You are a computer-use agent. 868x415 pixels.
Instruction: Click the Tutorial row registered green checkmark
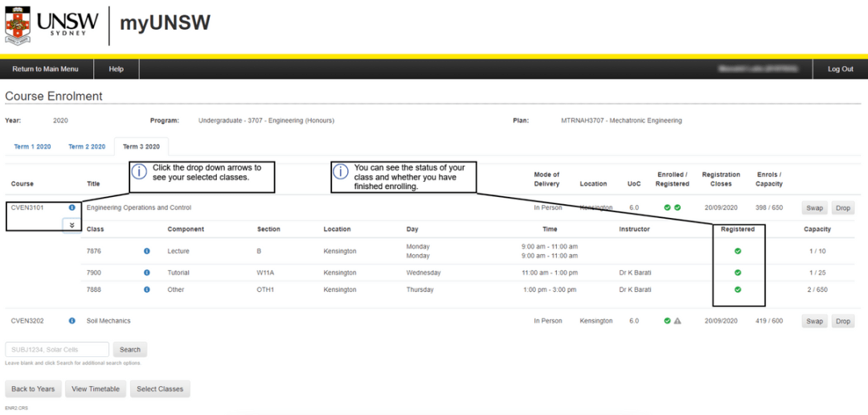click(738, 273)
